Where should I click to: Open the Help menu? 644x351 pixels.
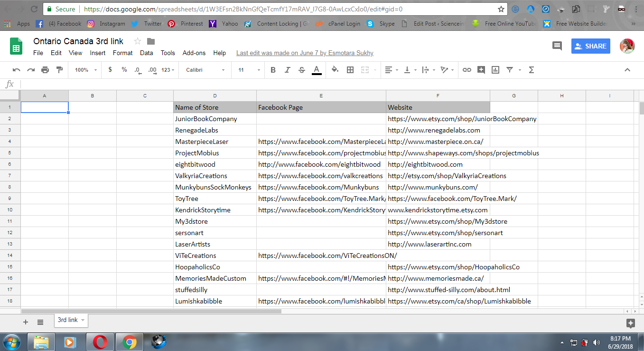coord(219,53)
